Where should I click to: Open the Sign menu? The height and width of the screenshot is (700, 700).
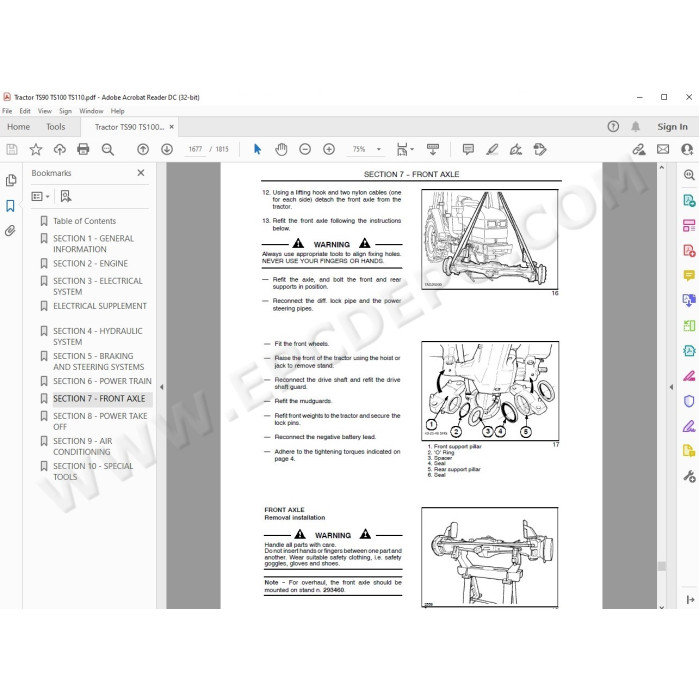pyautogui.click(x=65, y=111)
